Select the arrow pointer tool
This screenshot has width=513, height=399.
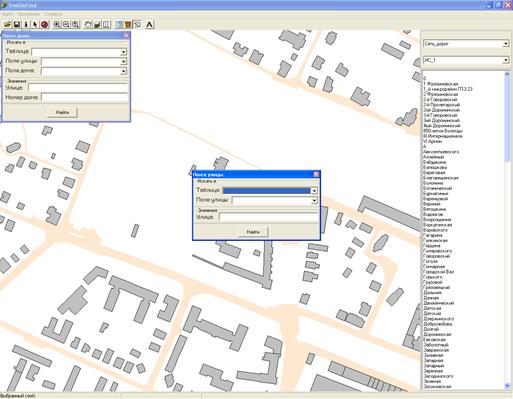tap(35, 24)
